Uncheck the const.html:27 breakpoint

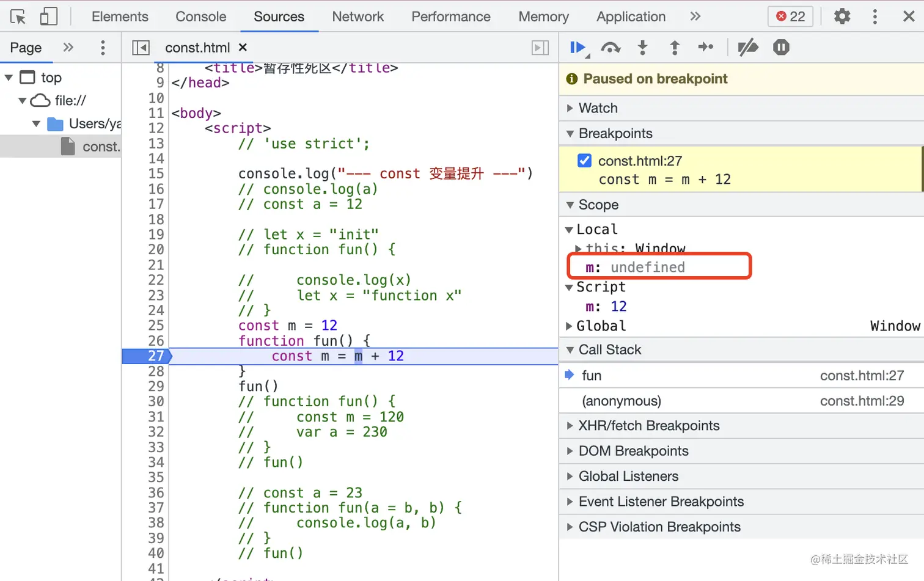tap(584, 161)
